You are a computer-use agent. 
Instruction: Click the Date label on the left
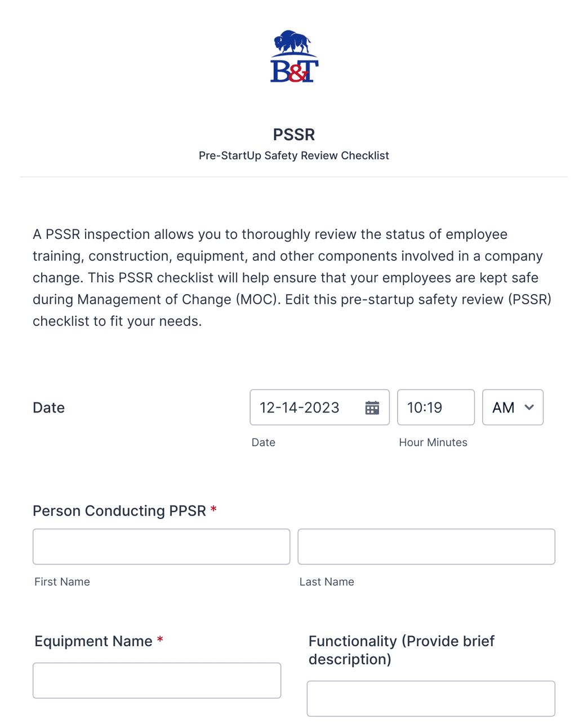tap(48, 407)
